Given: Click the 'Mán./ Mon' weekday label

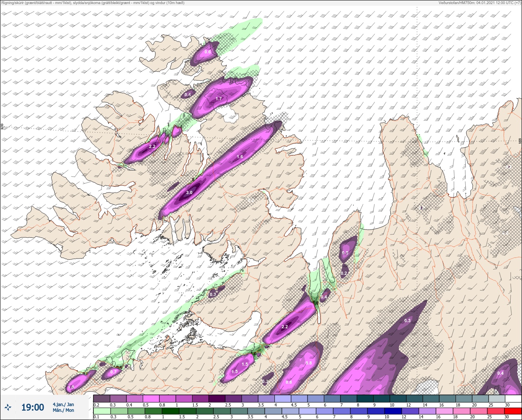Looking at the screenshot, I should click(63, 410).
